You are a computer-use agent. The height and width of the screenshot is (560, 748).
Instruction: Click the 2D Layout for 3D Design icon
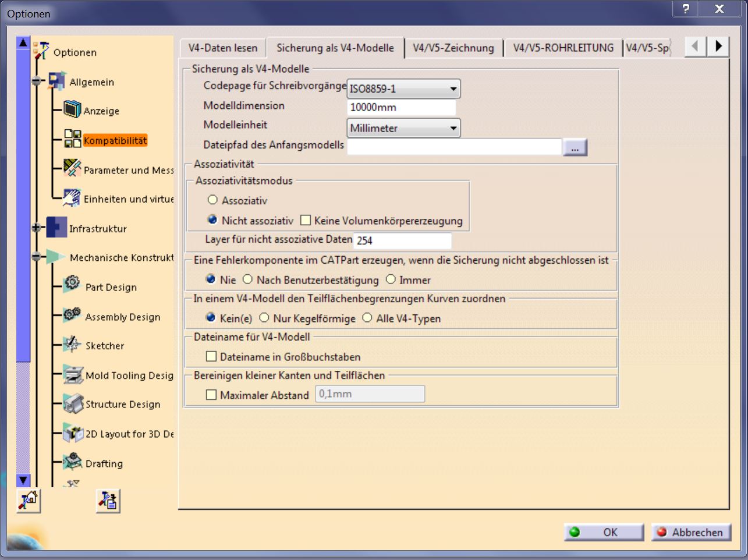(73, 433)
